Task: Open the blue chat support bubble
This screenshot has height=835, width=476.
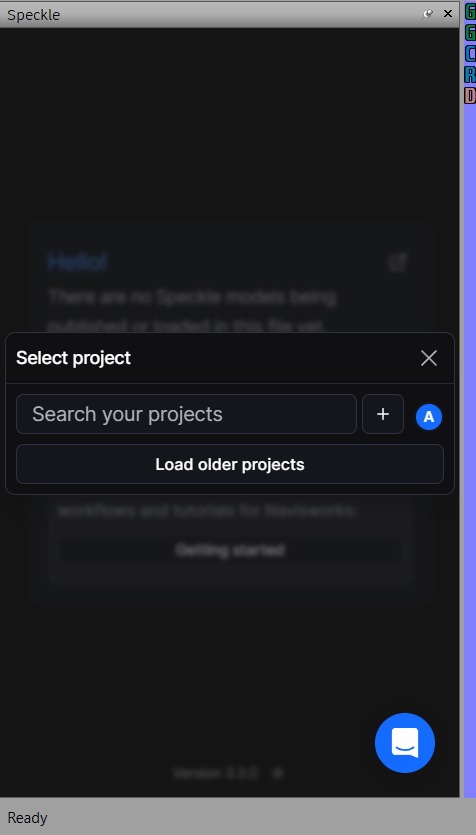Action: 405,743
